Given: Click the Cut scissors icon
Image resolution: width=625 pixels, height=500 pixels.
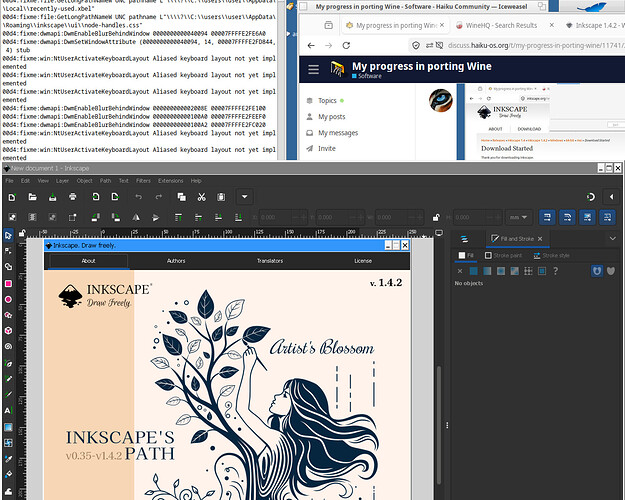Looking at the screenshot, I should pos(201,197).
